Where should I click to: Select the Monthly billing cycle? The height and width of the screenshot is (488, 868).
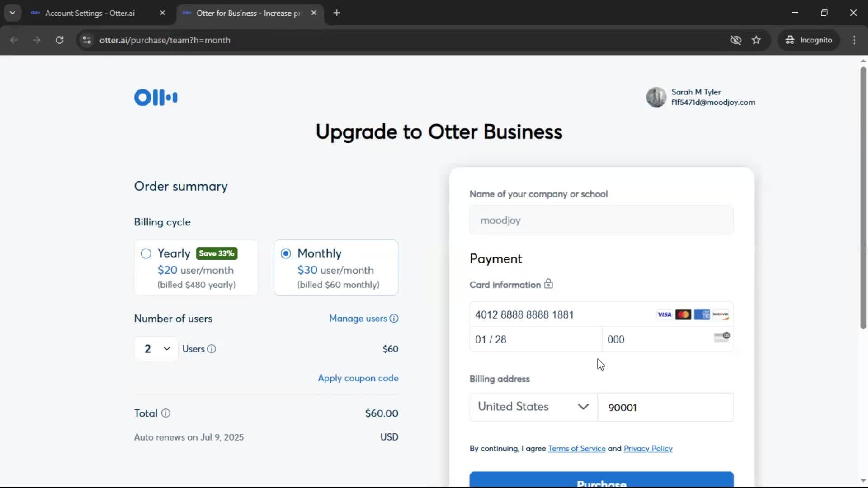click(336, 267)
